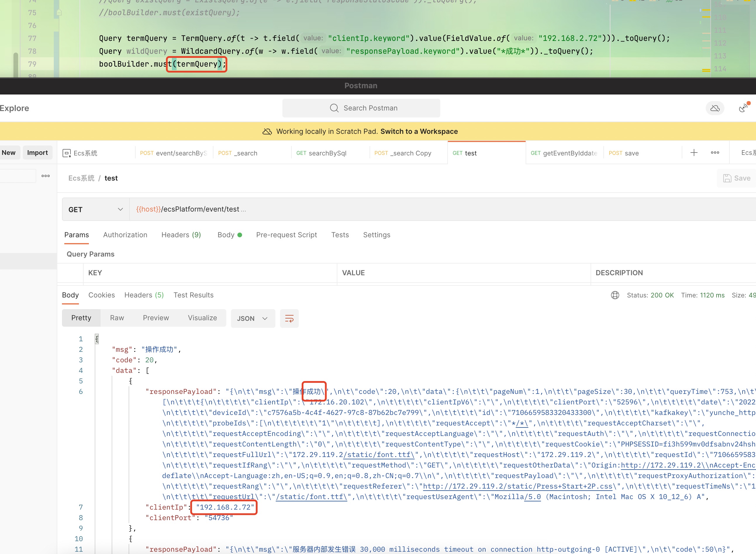756x554 pixels.
Task: Click the /static/font.ttf link in requestFullUrl
Action: pos(379,455)
